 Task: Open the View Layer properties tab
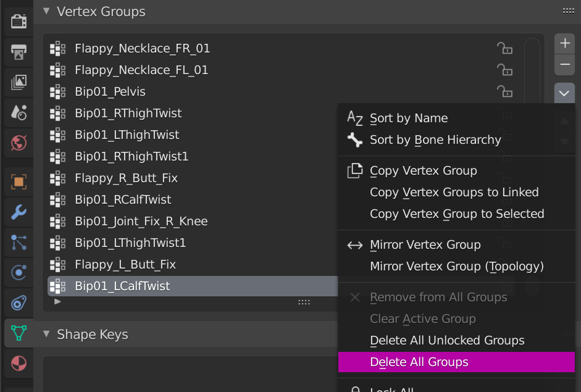19,81
